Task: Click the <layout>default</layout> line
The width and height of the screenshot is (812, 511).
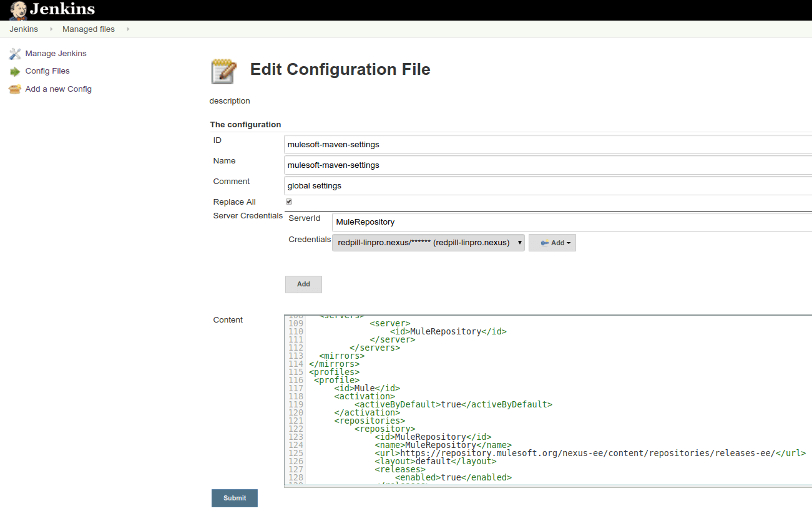Action: [436, 461]
